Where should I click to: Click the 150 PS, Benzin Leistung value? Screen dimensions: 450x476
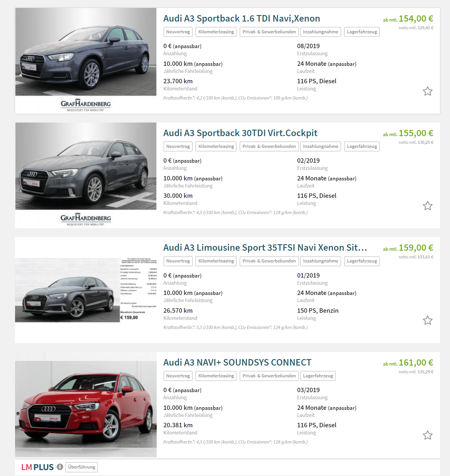(x=318, y=311)
